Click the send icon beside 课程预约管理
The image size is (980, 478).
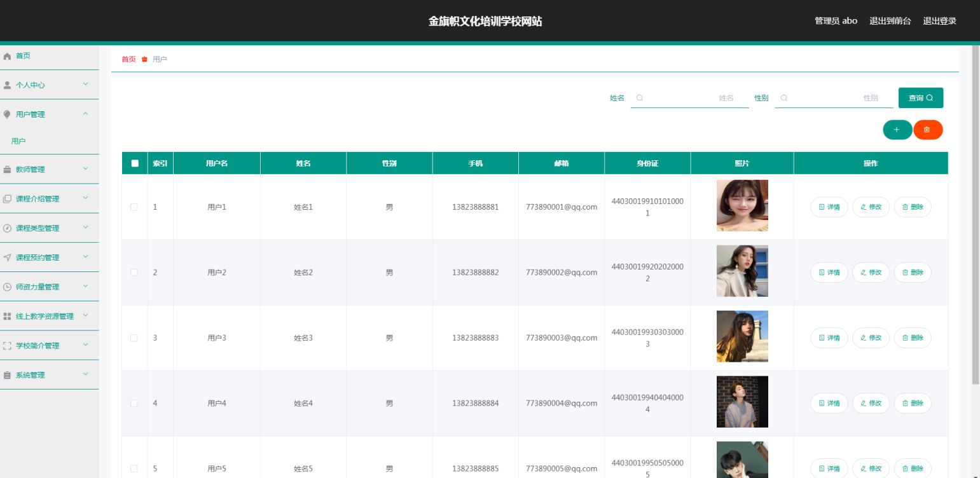[8, 257]
